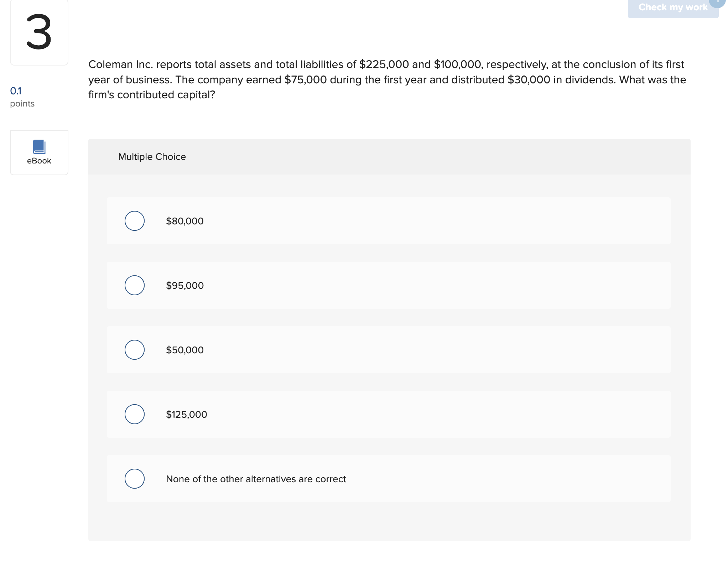The height and width of the screenshot is (567, 728).
Task: Select the $80,000 answer option
Action: click(134, 221)
